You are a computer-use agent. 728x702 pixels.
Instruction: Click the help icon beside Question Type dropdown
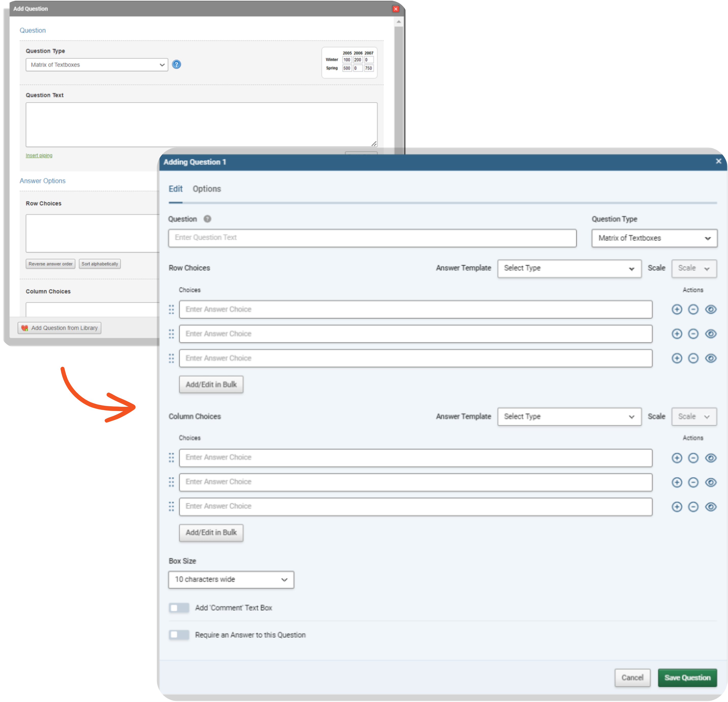click(177, 64)
